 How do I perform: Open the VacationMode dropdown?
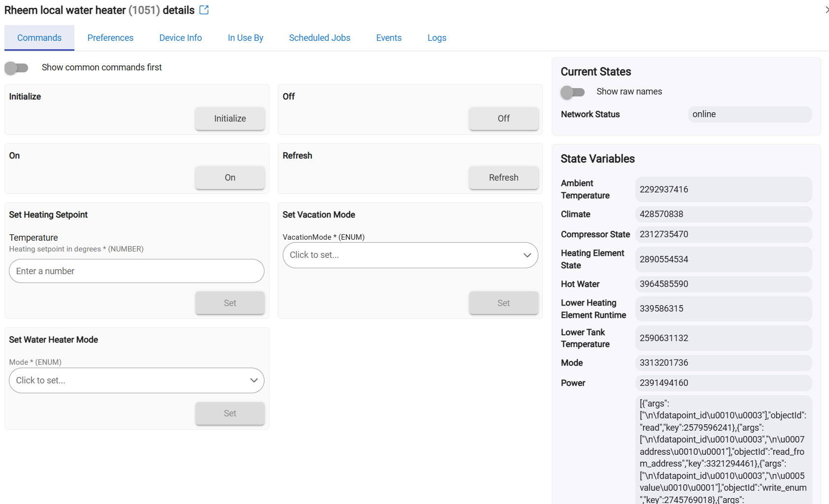pyautogui.click(x=410, y=255)
